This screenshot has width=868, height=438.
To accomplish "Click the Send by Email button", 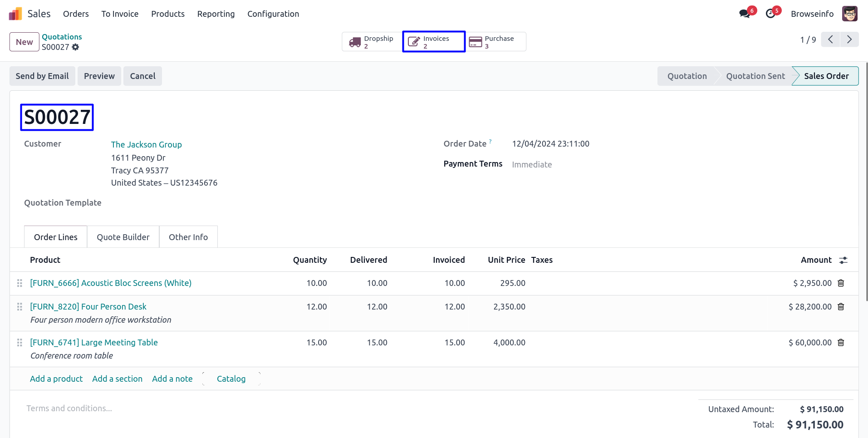I will click(x=42, y=76).
